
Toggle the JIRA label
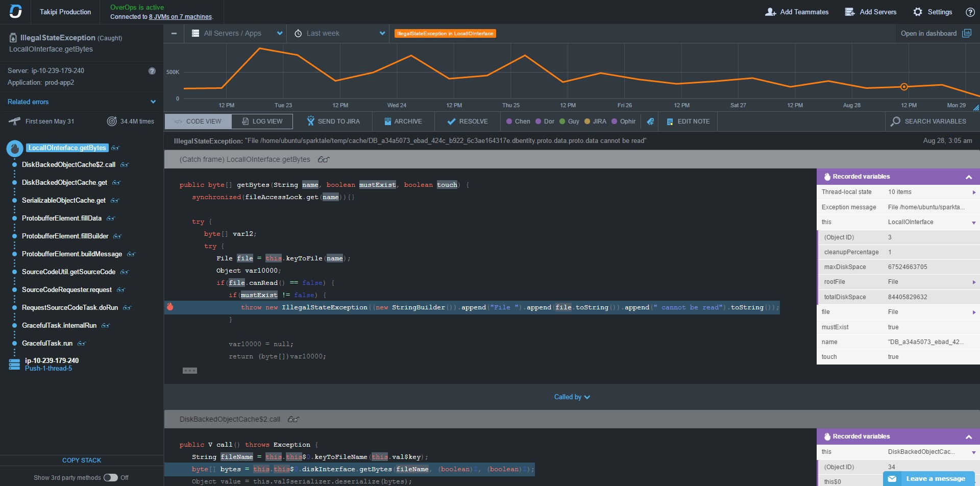click(x=595, y=121)
